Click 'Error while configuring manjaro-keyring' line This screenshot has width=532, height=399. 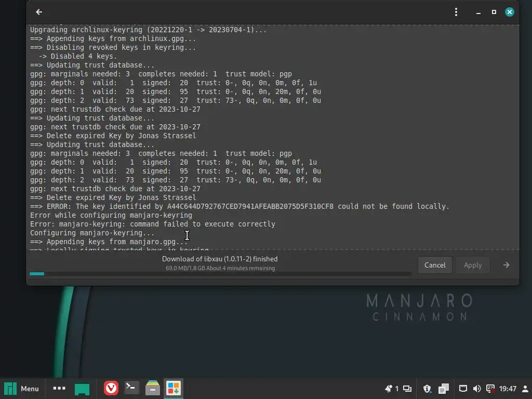(x=111, y=216)
